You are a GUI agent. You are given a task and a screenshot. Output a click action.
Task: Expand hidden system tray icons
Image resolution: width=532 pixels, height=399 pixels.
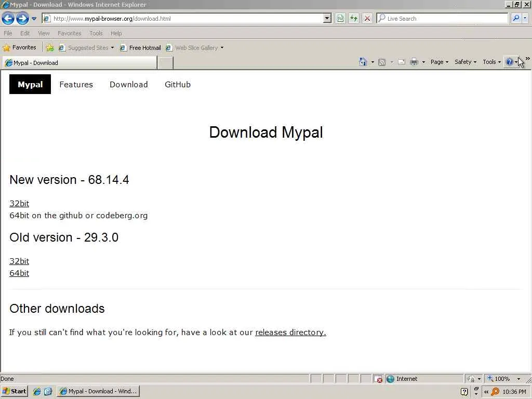(x=486, y=392)
